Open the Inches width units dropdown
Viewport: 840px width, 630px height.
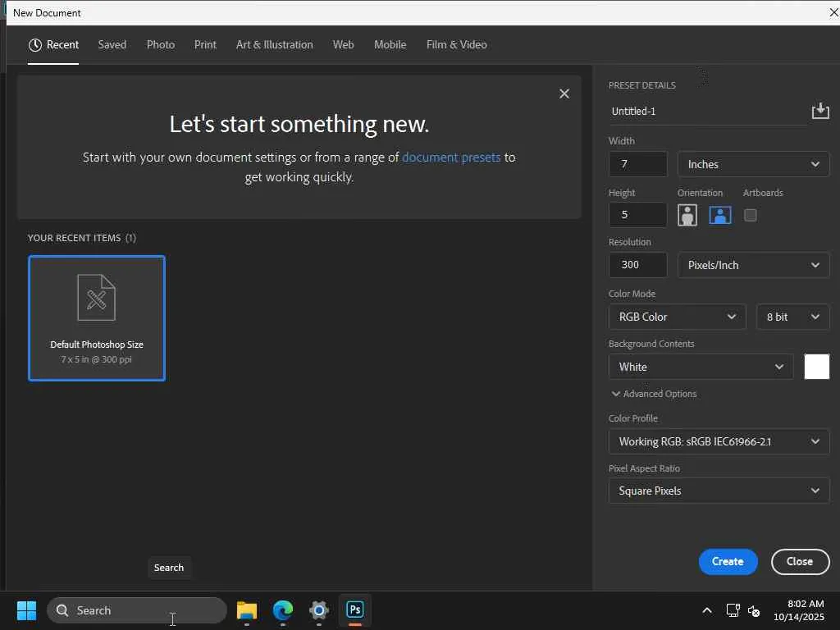[753, 164]
